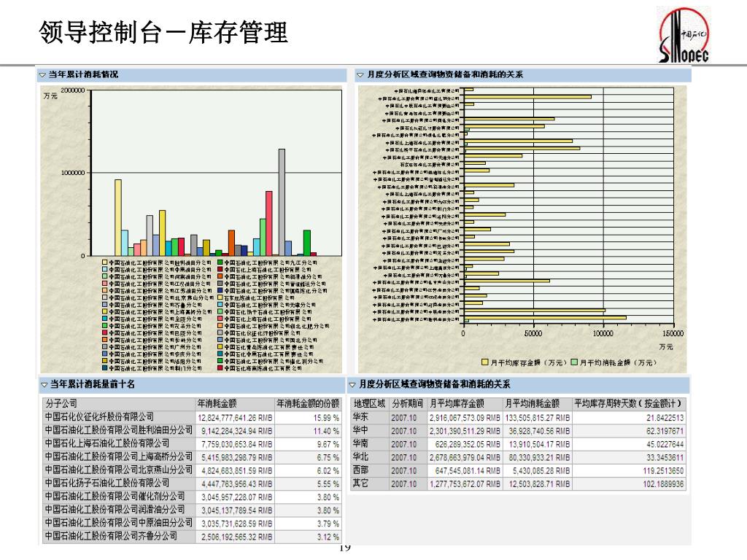Select row 中国石化扬子石油化工股份有限公司
This screenshot has height=560, width=747.
pyautogui.click(x=192, y=484)
